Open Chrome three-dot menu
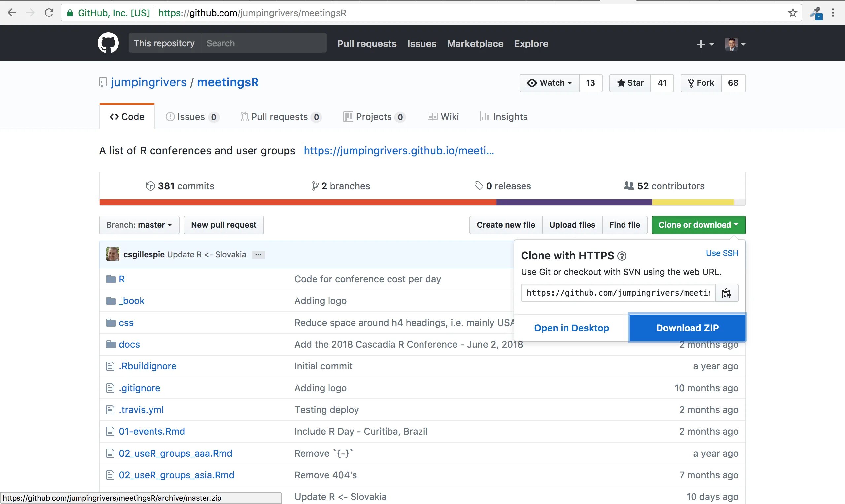Screen dimensions: 845x504 click(833, 13)
